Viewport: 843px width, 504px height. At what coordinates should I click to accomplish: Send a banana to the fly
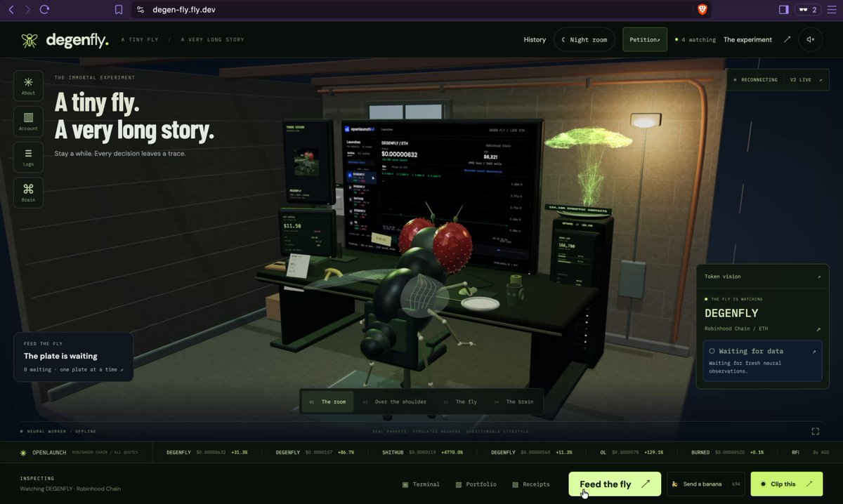tap(706, 484)
